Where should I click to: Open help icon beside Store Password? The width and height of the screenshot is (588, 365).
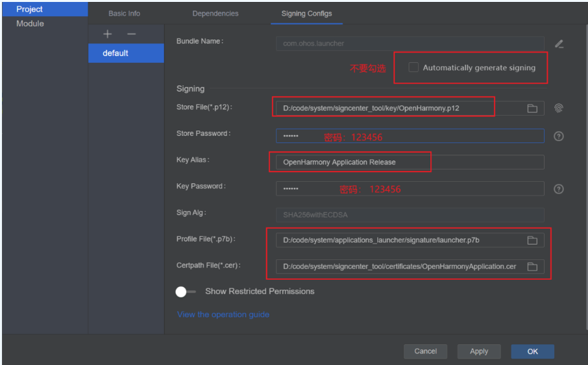(559, 136)
